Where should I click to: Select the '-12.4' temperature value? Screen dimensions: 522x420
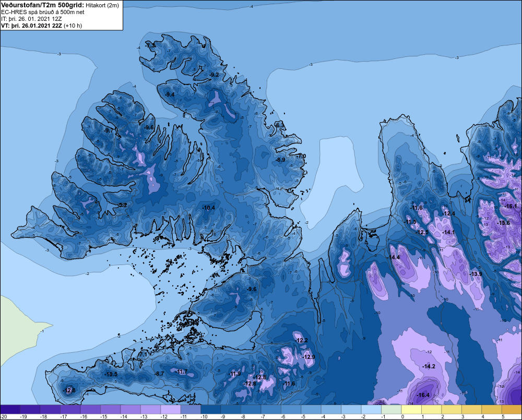click(449, 214)
